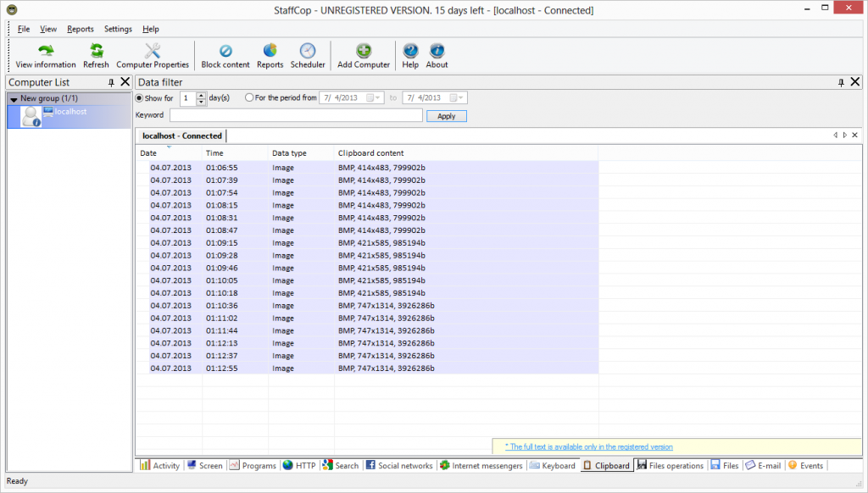Close the Data filter panel
Screen dimensions: 868x493
pos(855,82)
